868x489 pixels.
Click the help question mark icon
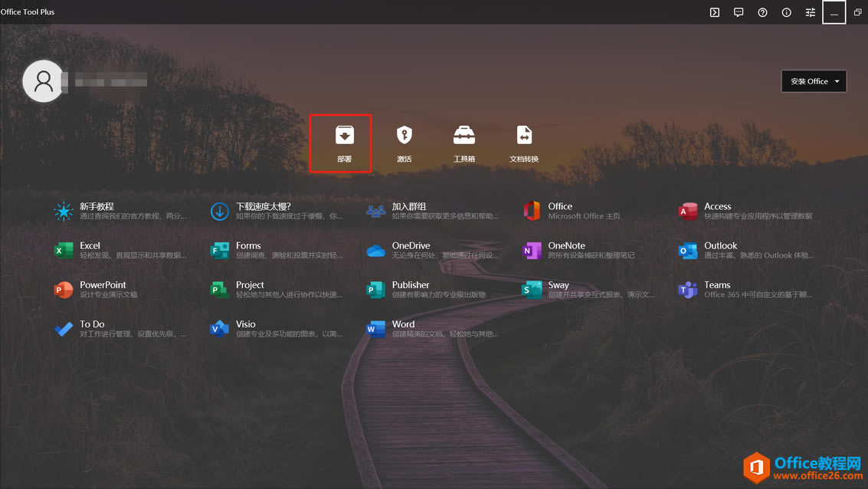pyautogui.click(x=762, y=12)
